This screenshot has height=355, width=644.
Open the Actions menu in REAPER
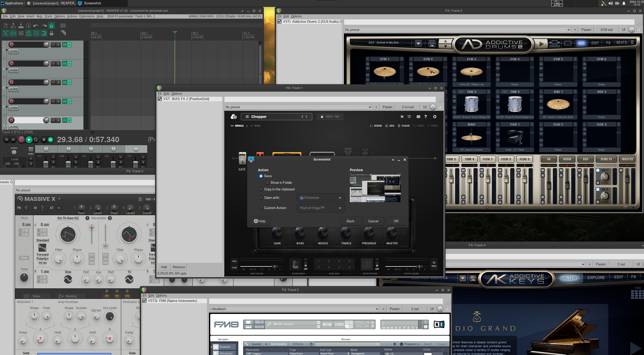[x=72, y=16]
